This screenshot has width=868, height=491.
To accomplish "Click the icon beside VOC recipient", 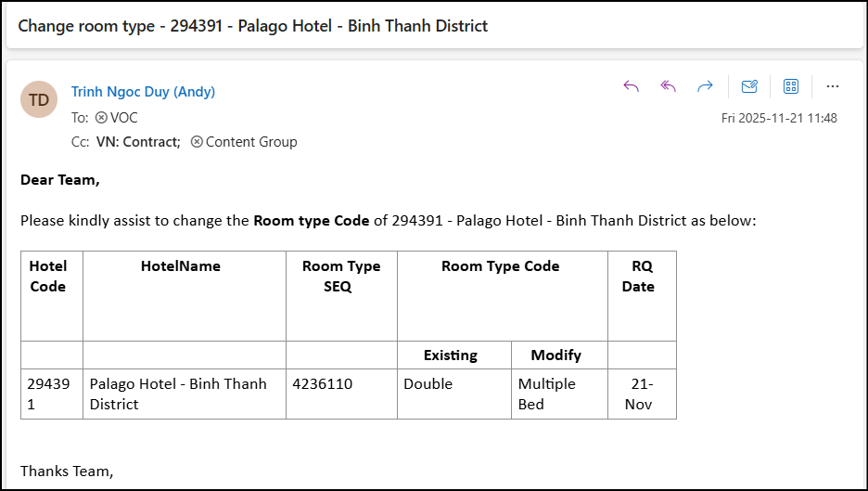I will (x=101, y=118).
